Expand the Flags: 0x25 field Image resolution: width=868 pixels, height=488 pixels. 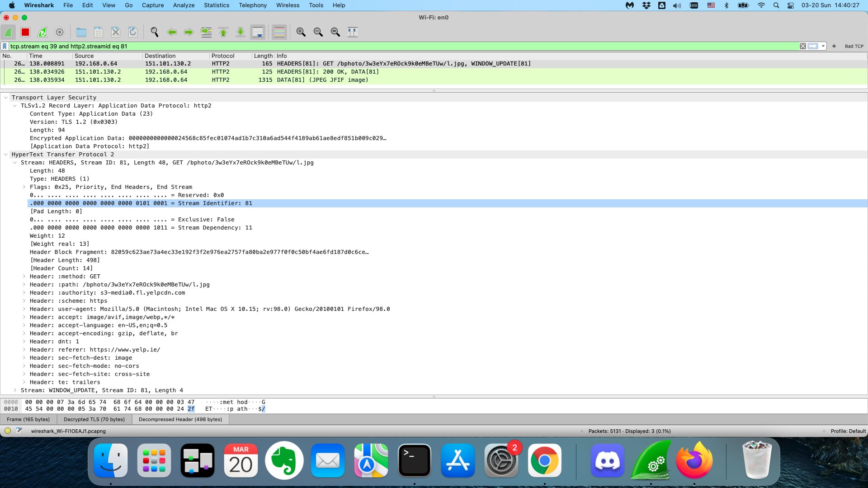[x=24, y=187]
